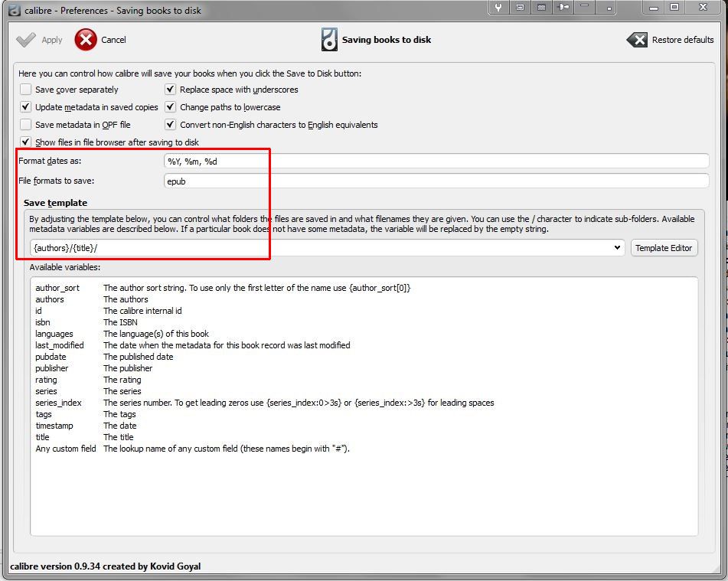Click the red Cancel cross icon

[86, 40]
